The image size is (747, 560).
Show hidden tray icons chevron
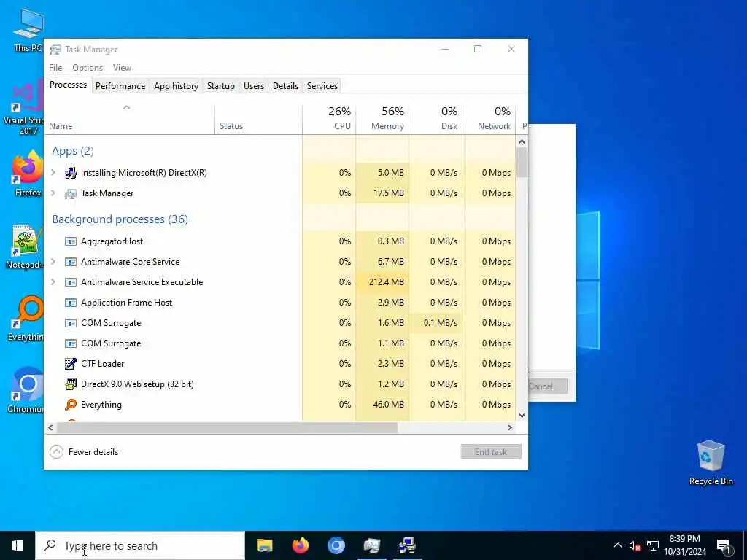pyautogui.click(x=617, y=545)
